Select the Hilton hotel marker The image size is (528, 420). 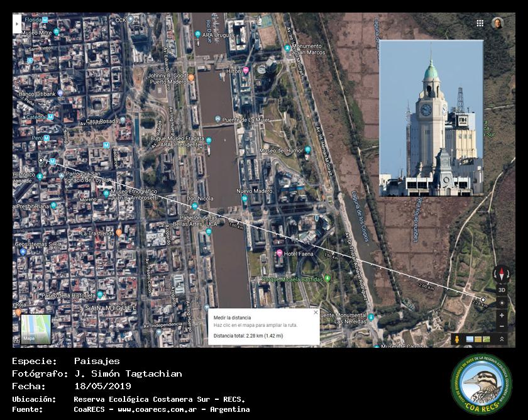(246, 70)
